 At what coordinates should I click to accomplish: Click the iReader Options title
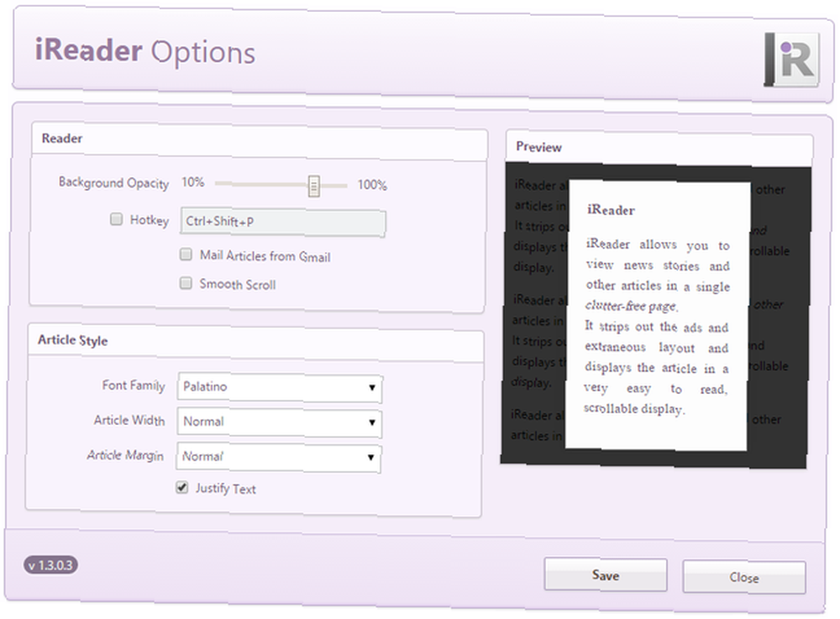click(x=144, y=51)
